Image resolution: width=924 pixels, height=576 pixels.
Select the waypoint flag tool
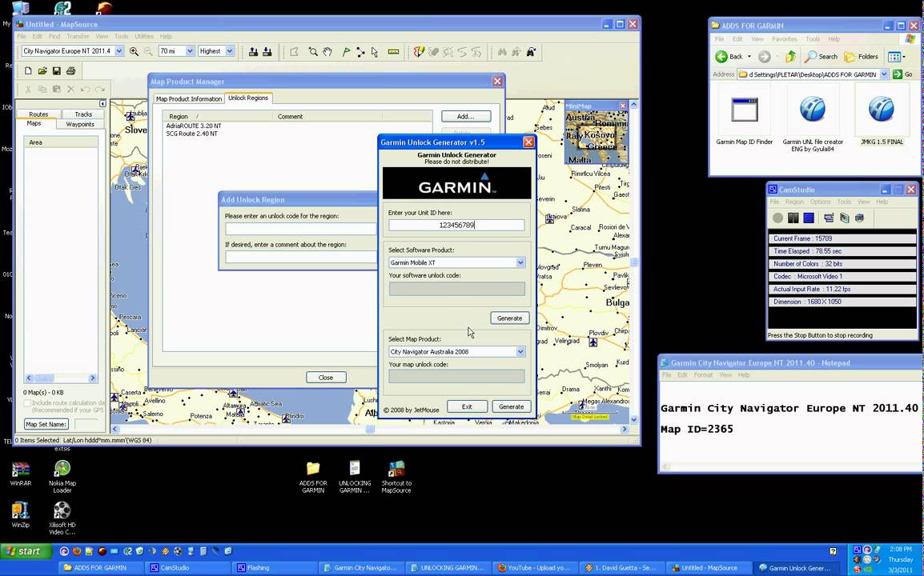[x=346, y=52]
